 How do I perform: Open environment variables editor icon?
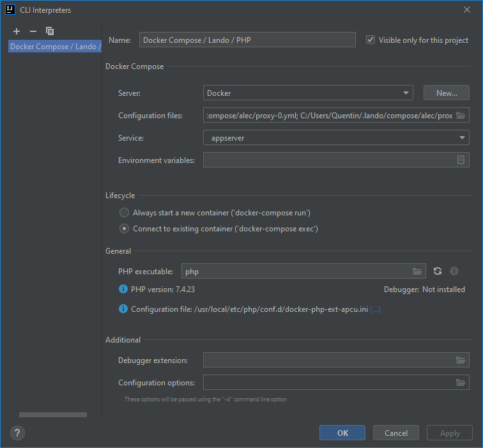pos(461,160)
